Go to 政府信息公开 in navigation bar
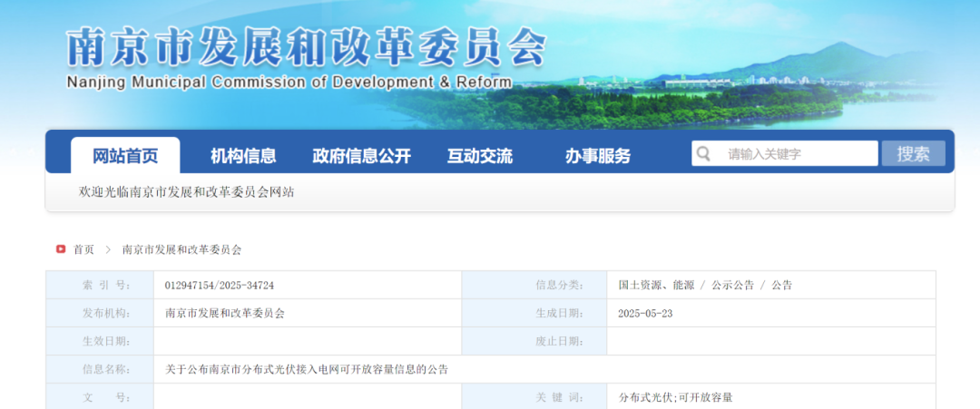Viewport: 980px width, 409px height. pyautogui.click(x=361, y=155)
